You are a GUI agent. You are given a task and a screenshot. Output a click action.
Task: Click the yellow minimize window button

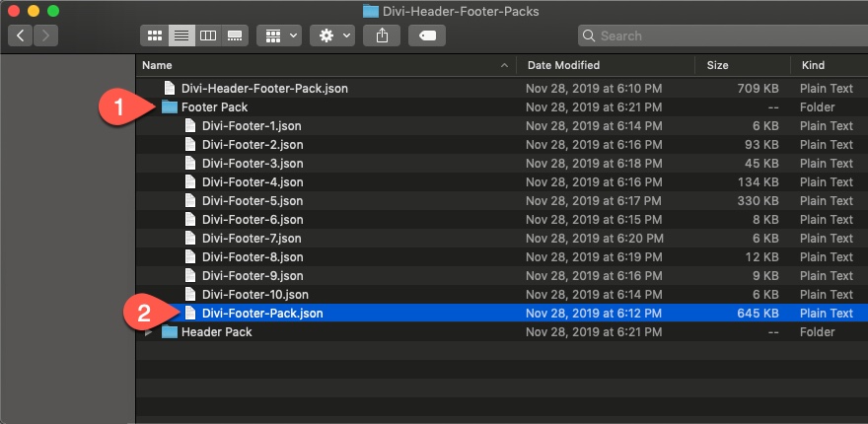point(34,11)
